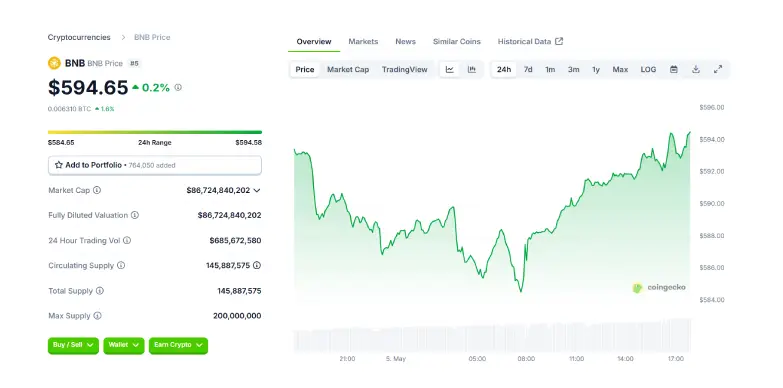Screen dimensions: 783x388
Task: Click the 200,000,000 max supply value
Action: pyautogui.click(x=237, y=316)
